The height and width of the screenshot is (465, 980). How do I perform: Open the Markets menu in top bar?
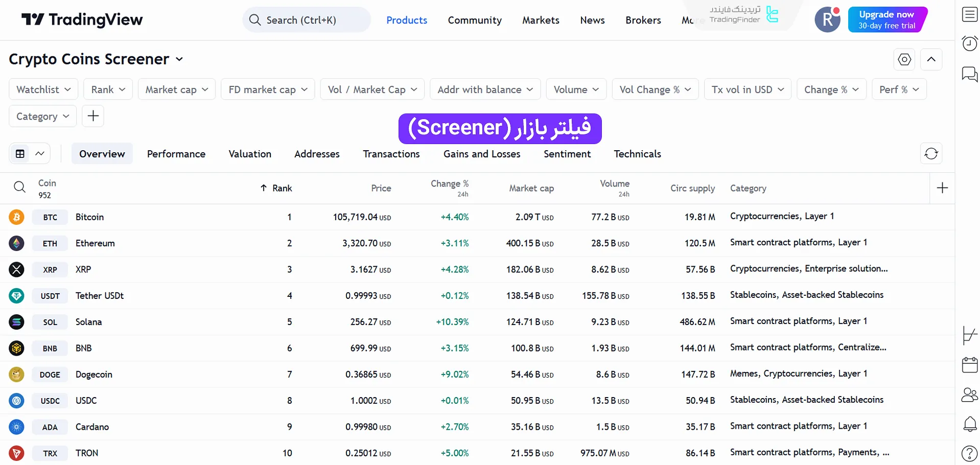pos(540,20)
